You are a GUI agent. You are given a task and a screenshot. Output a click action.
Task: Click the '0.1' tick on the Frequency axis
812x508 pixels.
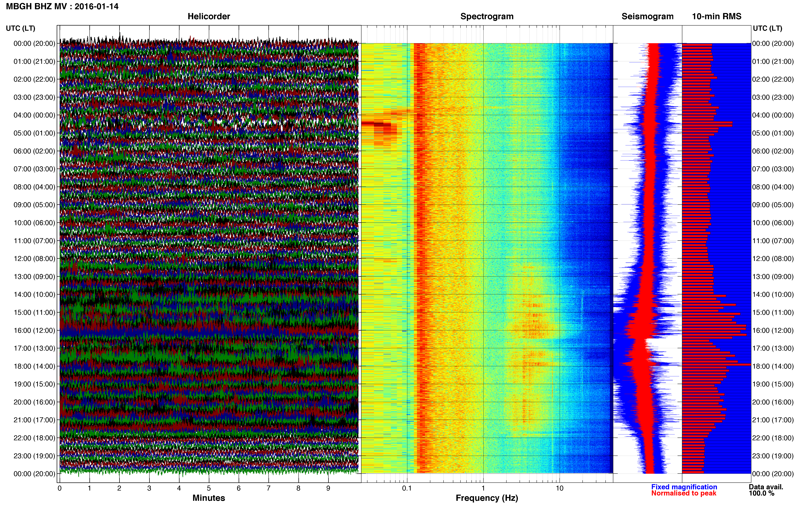tap(407, 488)
